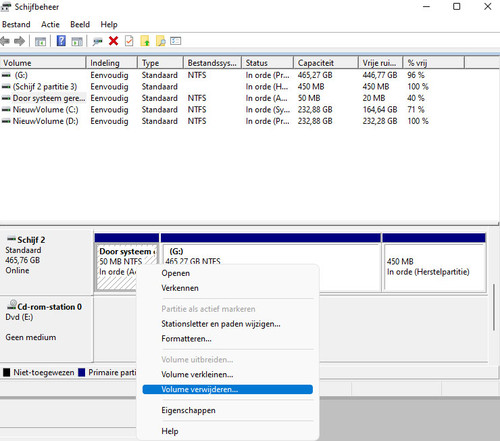The image size is (500, 441).
Task: Open the Bestand menu
Action: click(16, 24)
